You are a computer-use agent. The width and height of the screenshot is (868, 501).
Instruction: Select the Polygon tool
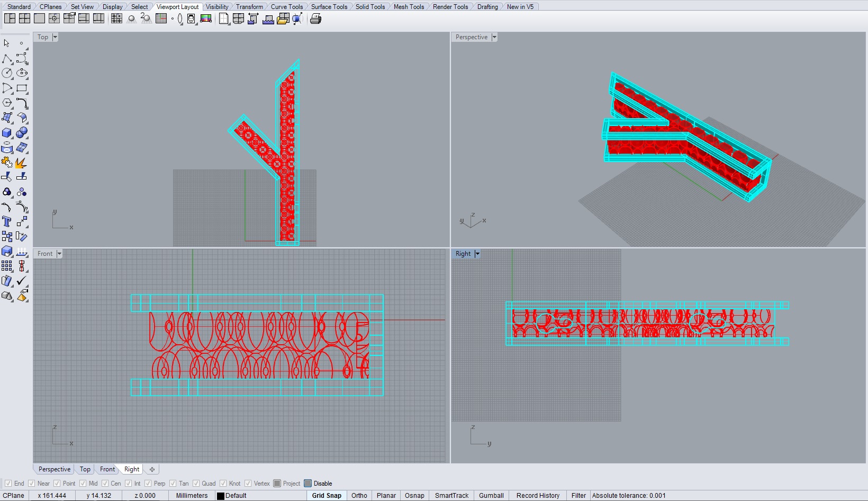[7, 103]
